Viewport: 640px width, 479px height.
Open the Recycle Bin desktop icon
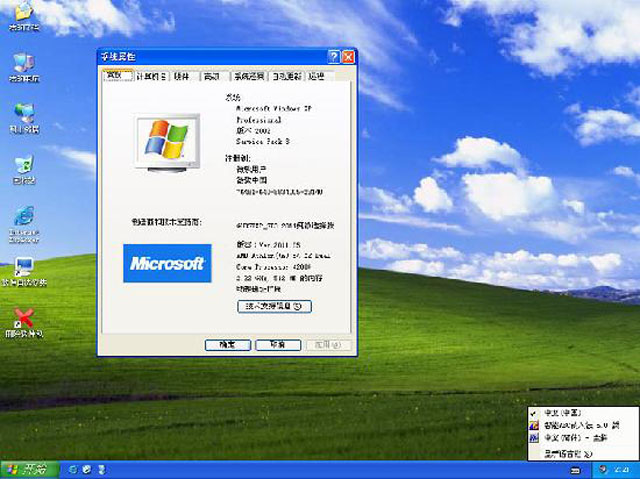pyautogui.click(x=24, y=169)
